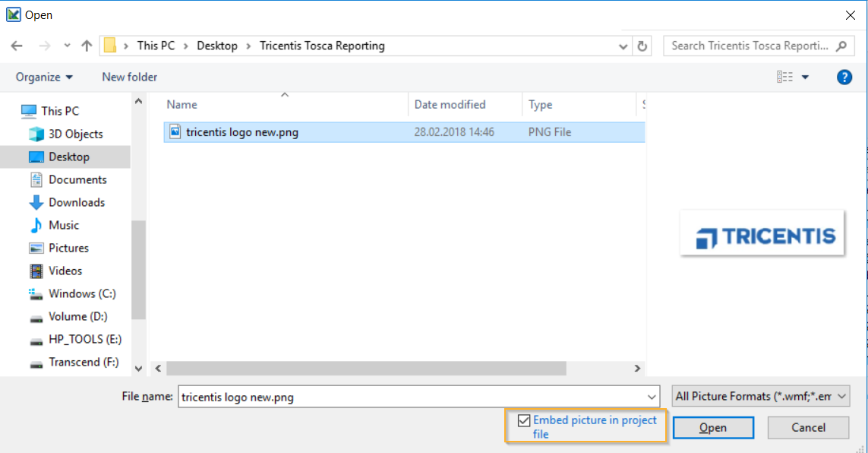Viewport: 868px width, 453px height.
Task: Open Videos in navigation pane
Action: point(65,271)
